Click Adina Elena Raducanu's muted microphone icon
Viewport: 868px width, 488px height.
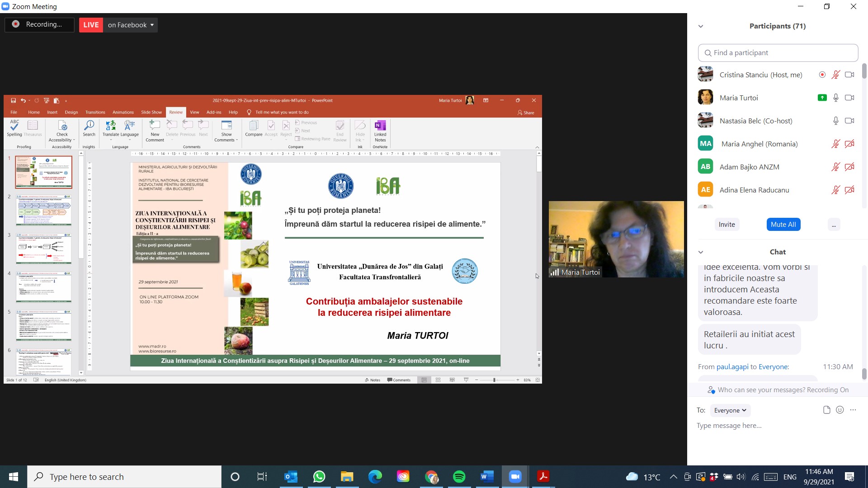tap(835, 190)
